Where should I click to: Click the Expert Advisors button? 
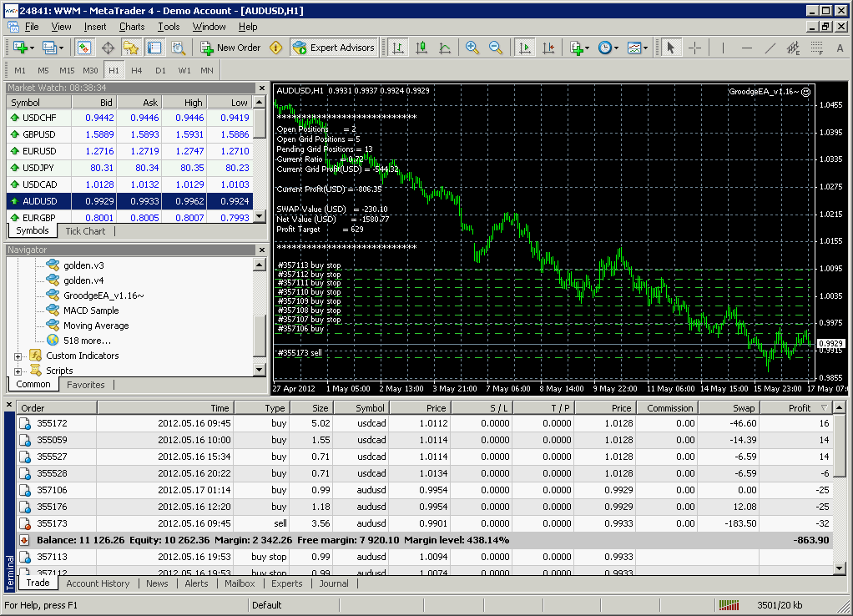click(334, 48)
